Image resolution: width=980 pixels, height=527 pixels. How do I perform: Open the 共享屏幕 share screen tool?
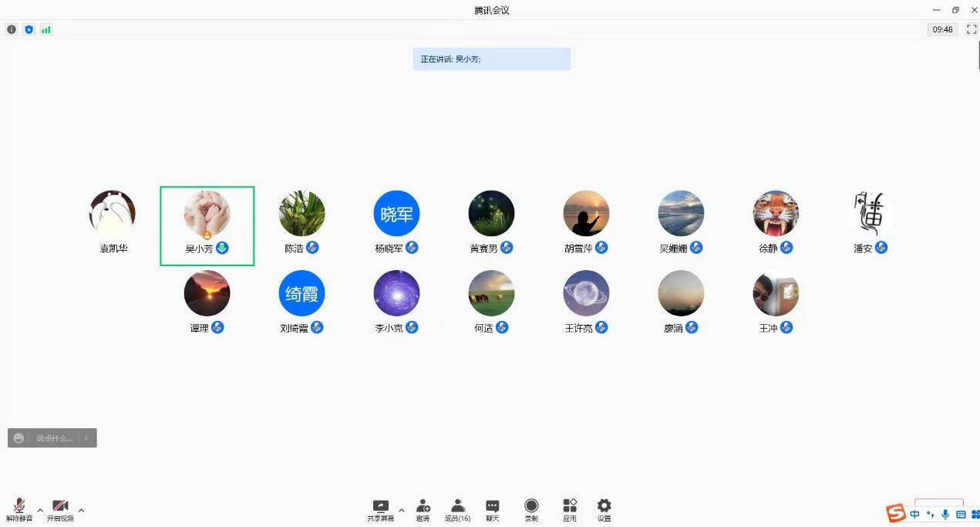click(380, 508)
